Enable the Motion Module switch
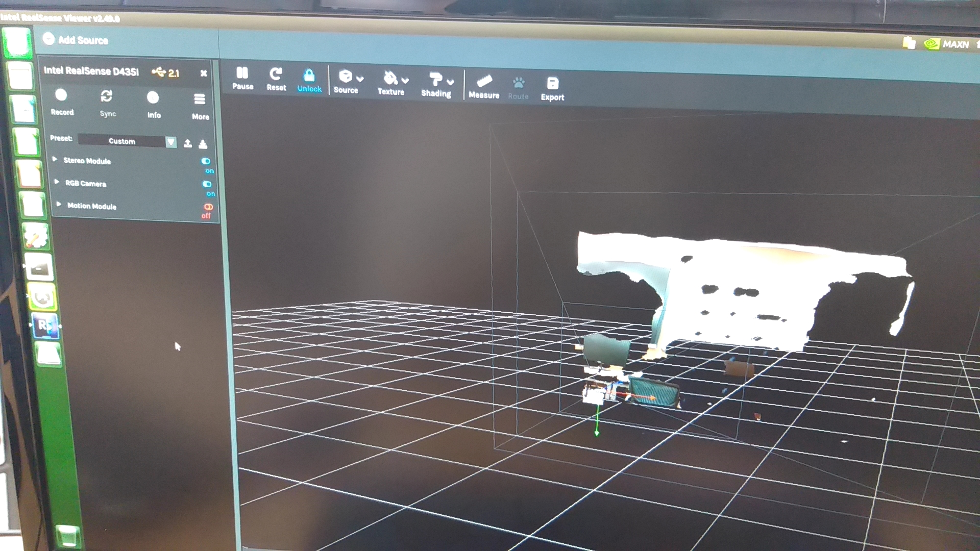 click(208, 207)
